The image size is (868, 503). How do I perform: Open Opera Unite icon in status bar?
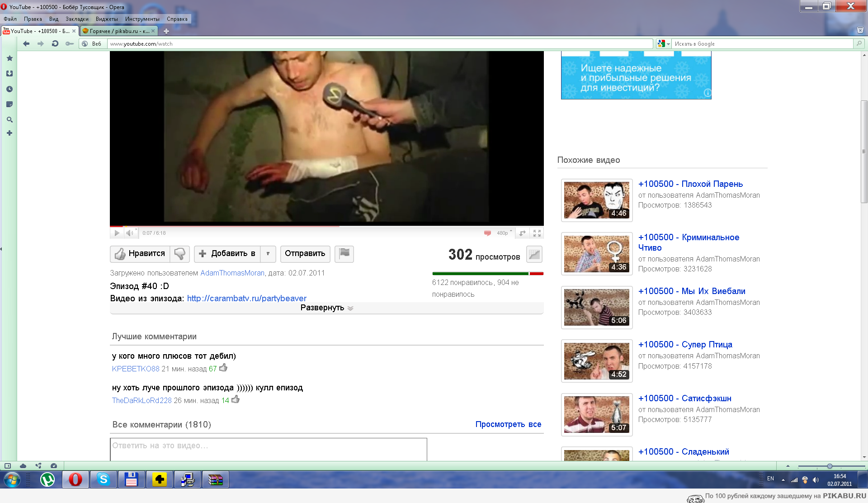pos(38,466)
